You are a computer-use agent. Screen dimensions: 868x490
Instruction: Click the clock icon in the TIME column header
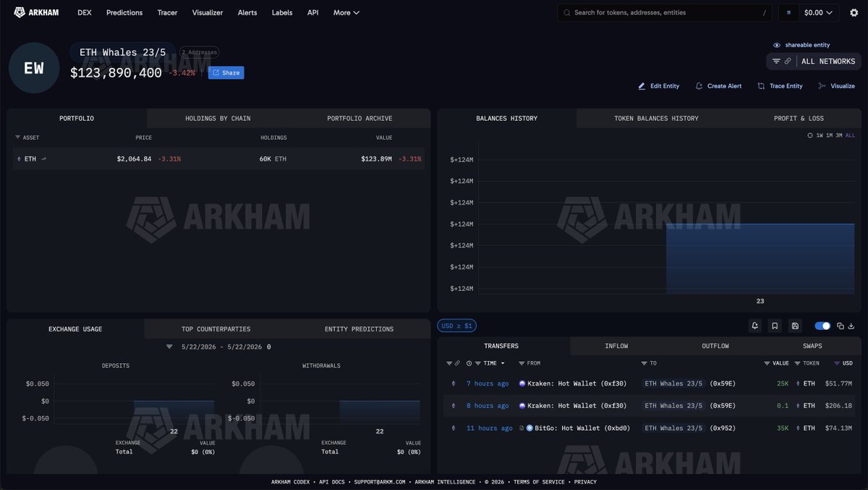(x=469, y=363)
